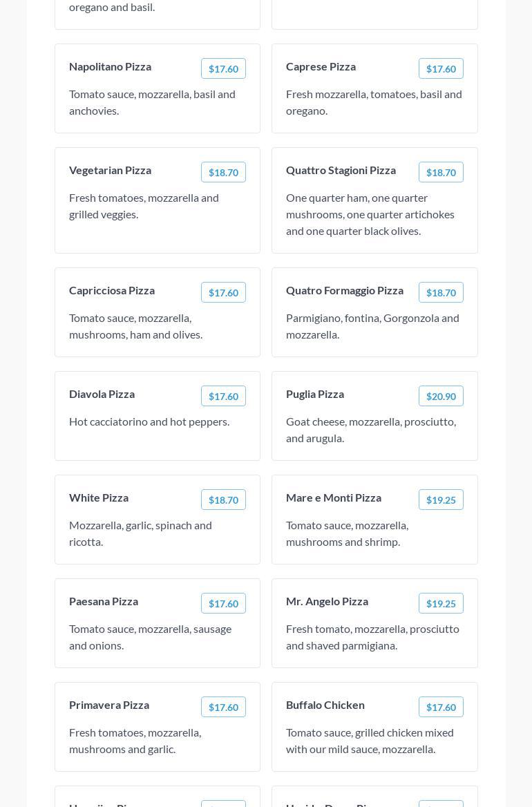532x807 pixels.
Task: Click the $17.60 price on Napolitano Pizza
Action: click(x=223, y=68)
